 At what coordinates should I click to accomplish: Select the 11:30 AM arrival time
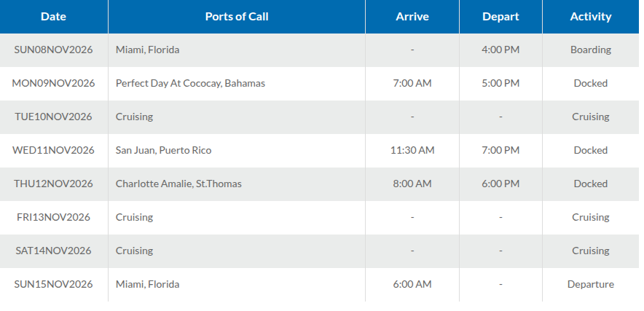[412, 150]
